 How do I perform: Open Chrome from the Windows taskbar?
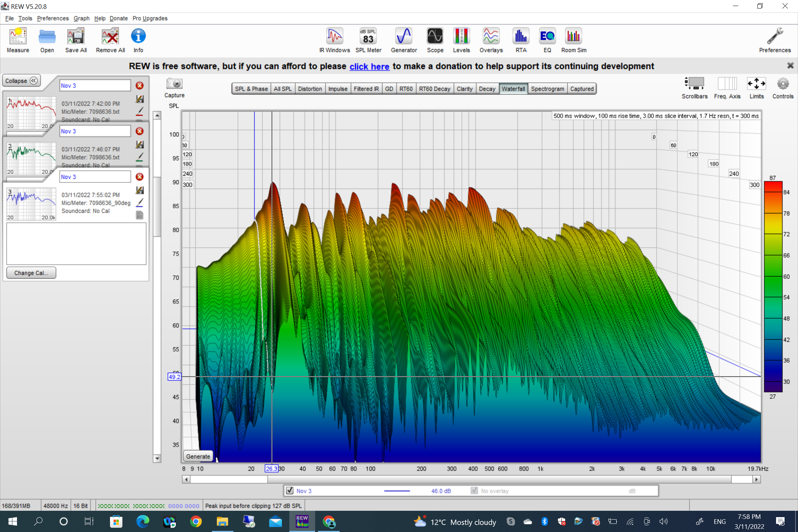pos(196,522)
